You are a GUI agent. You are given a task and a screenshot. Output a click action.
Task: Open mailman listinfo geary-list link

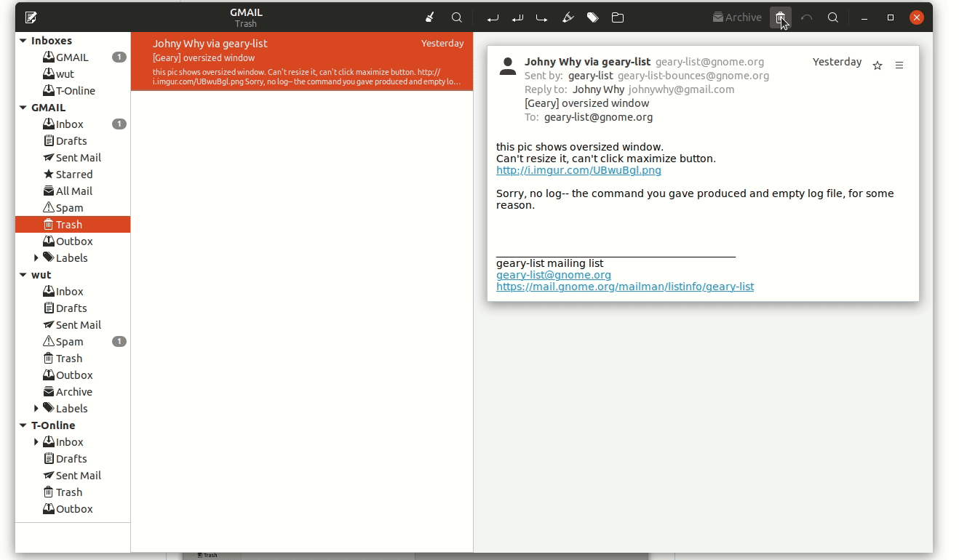pos(625,287)
